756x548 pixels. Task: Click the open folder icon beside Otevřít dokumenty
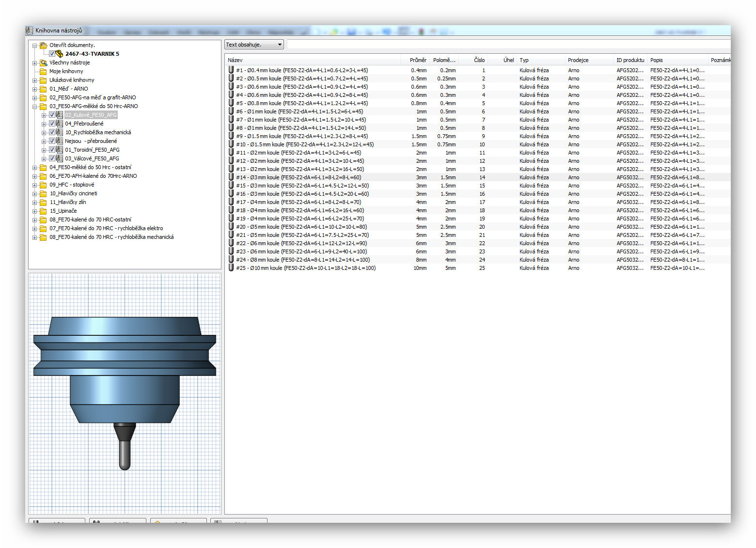(43, 45)
